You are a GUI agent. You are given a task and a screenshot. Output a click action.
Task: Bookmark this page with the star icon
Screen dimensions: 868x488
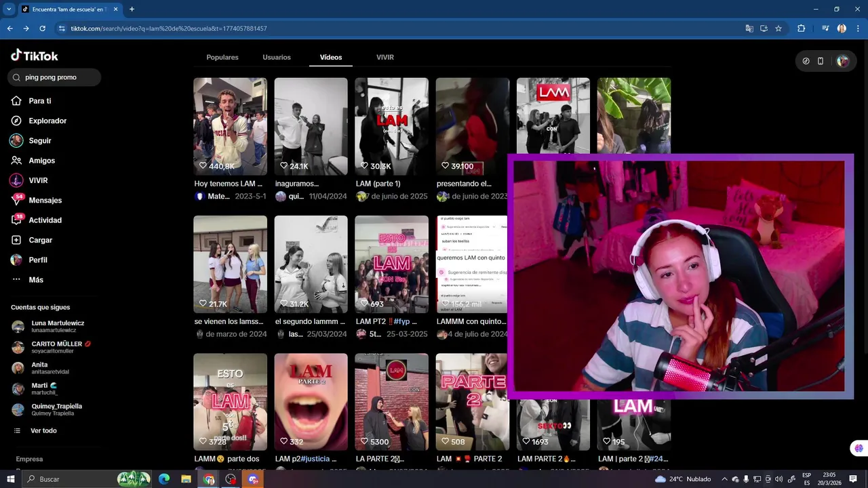tap(778, 28)
